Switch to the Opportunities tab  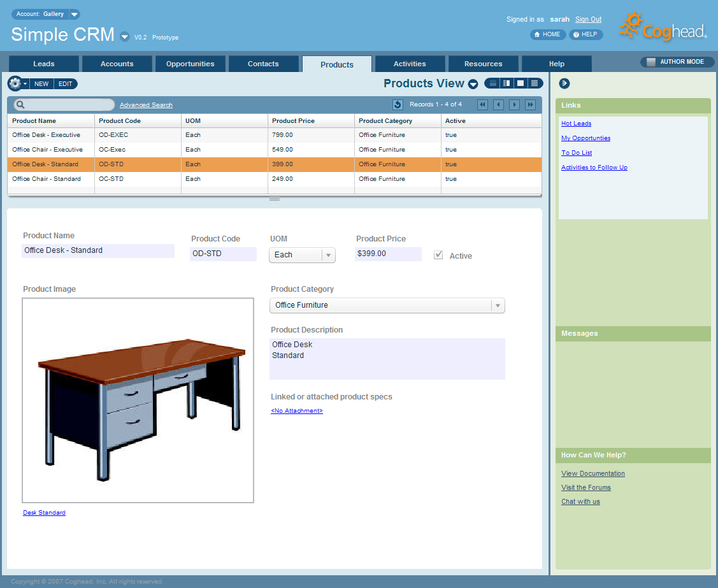click(190, 64)
